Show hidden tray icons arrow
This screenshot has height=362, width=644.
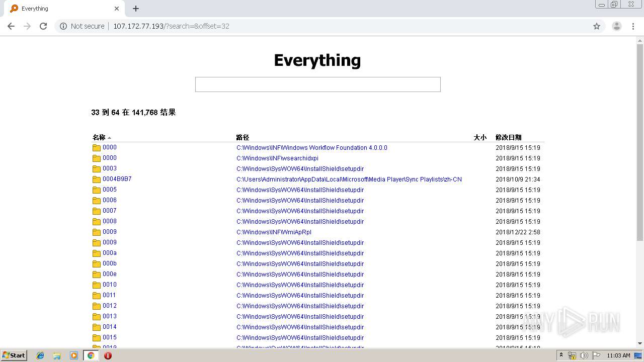pyautogui.click(x=561, y=355)
